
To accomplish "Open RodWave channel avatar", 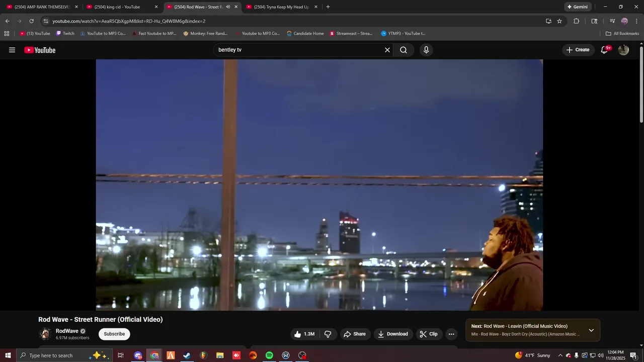I will point(45,334).
